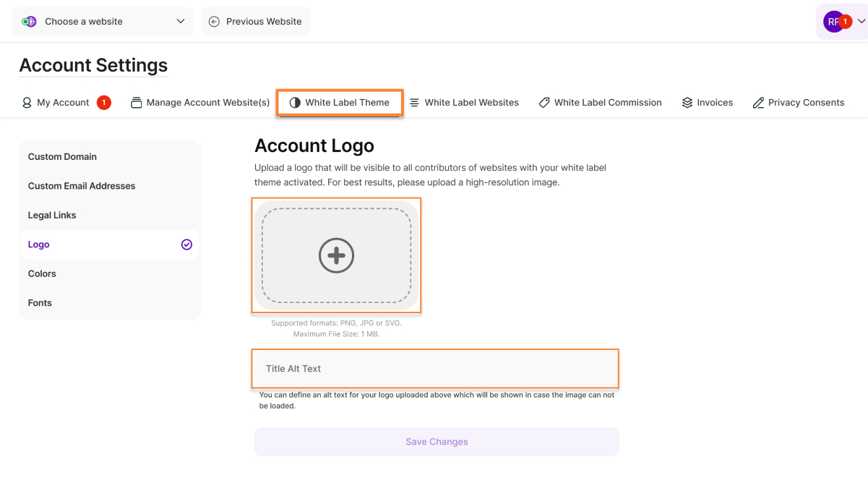
Task: Click the back arrow icon for Previous Website
Action: [x=214, y=22]
